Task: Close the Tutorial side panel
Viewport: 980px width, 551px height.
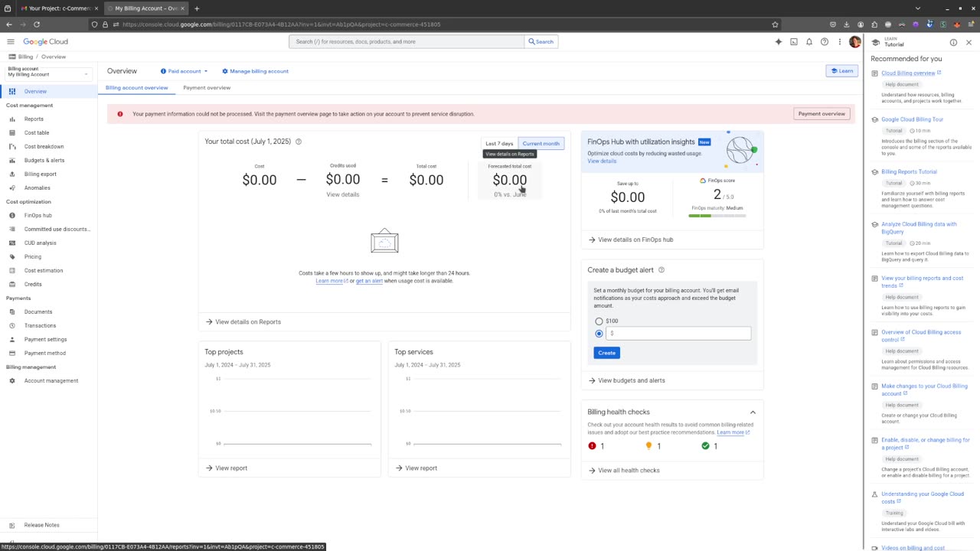Action: tap(969, 42)
